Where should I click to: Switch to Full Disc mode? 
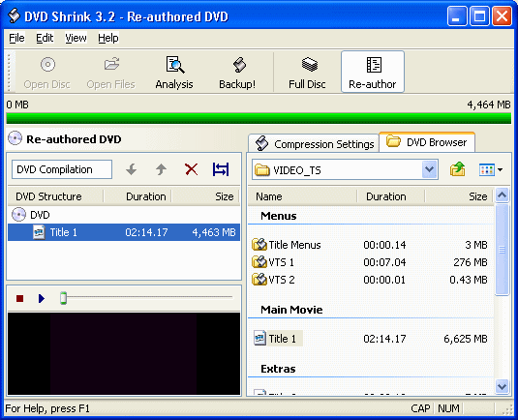307,73
